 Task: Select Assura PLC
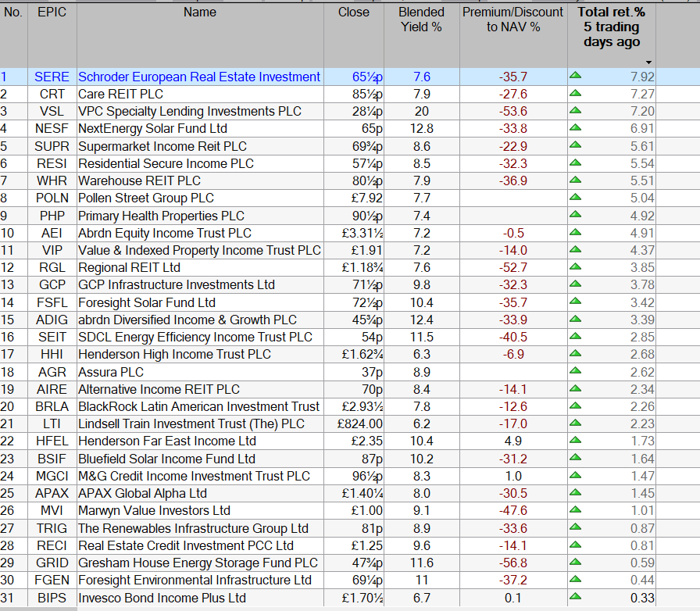click(x=111, y=372)
